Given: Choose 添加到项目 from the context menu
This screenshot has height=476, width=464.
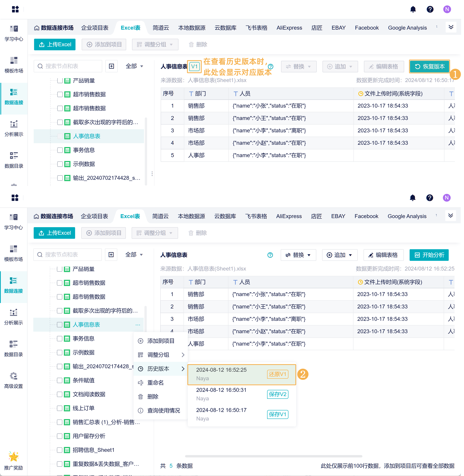Looking at the screenshot, I should click(160, 341).
